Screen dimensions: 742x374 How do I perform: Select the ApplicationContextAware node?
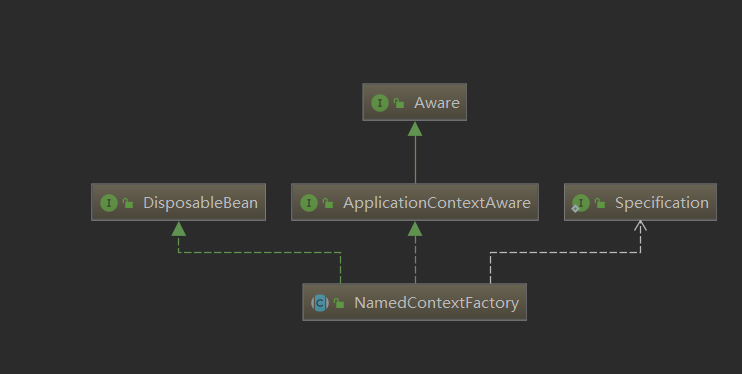pyautogui.click(x=415, y=202)
